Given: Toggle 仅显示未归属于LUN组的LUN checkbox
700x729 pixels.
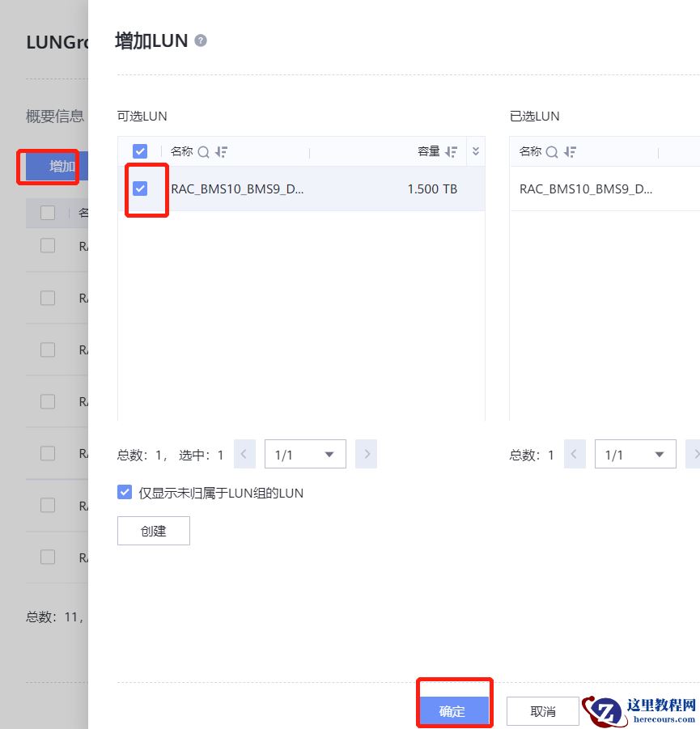Looking at the screenshot, I should tap(125, 492).
